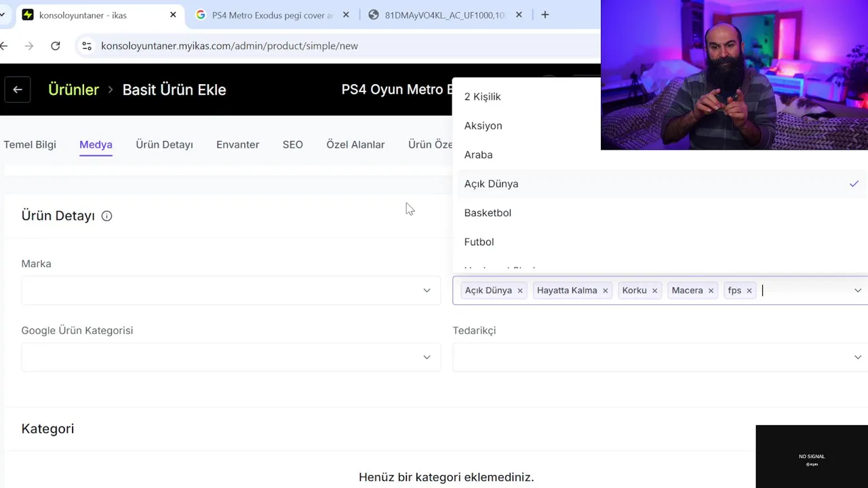This screenshot has height=488, width=868.
Task: Open the Google Ürün Kategorisi dropdown
Action: pyautogui.click(x=231, y=357)
